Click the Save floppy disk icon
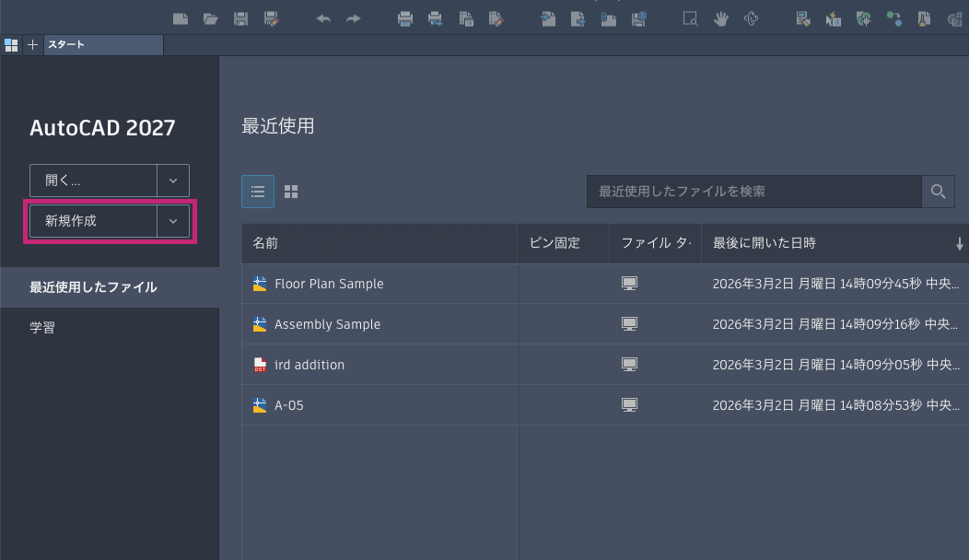The image size is (969, 560). click(x=241, y=19)
